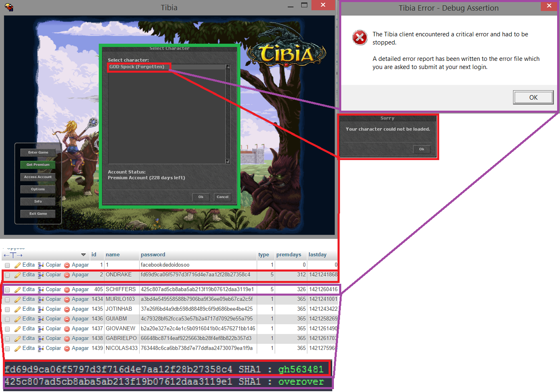Click the full texts toggle arrows icon in table header
Screen dimensions: 560x392
point(13,255)
